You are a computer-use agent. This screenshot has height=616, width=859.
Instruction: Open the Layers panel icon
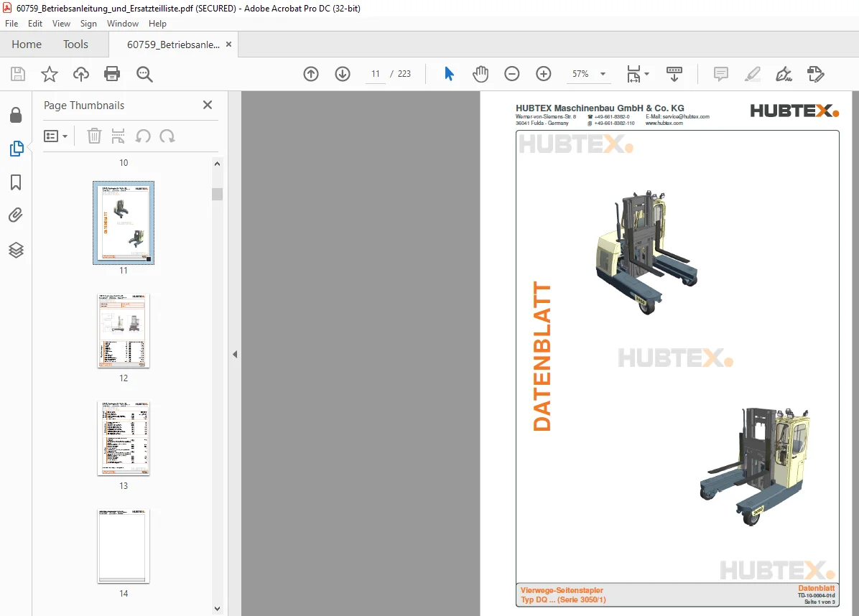[16, 250]
